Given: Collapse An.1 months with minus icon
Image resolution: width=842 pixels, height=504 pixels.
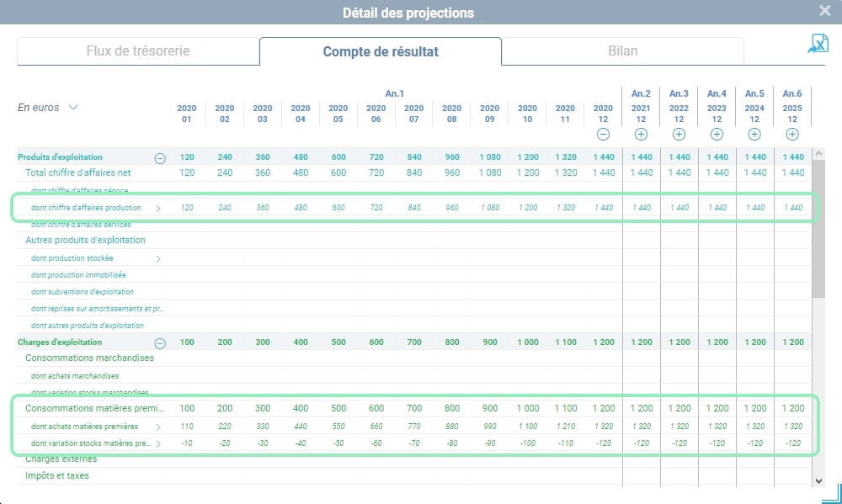Looking at the screenshot, I should (x=603, y=135).
